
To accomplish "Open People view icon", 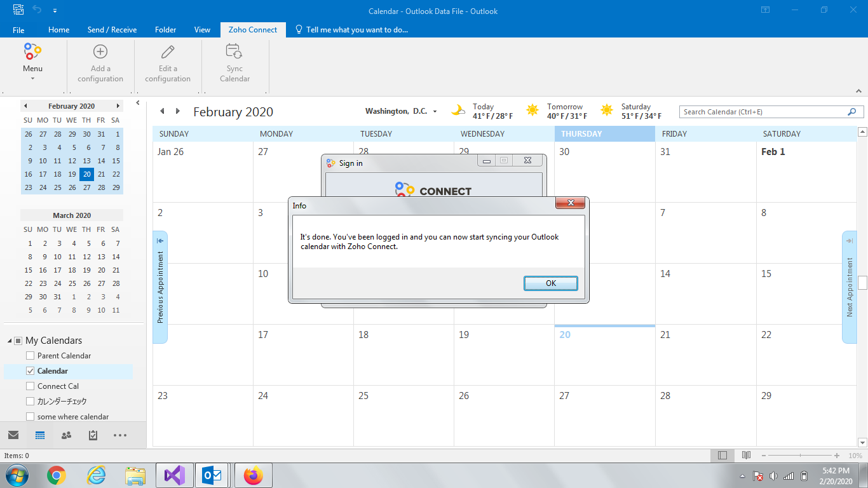I will pos(66,435).
